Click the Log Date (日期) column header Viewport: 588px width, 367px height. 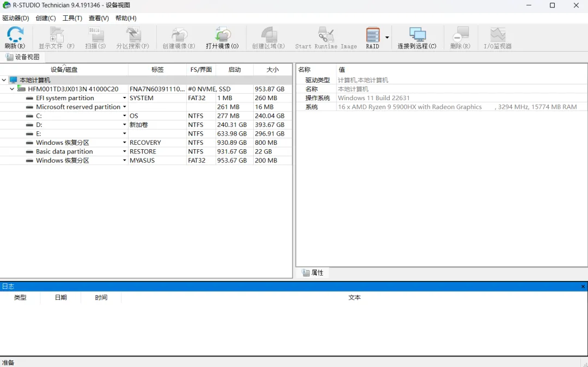click(x=61, y=297)
